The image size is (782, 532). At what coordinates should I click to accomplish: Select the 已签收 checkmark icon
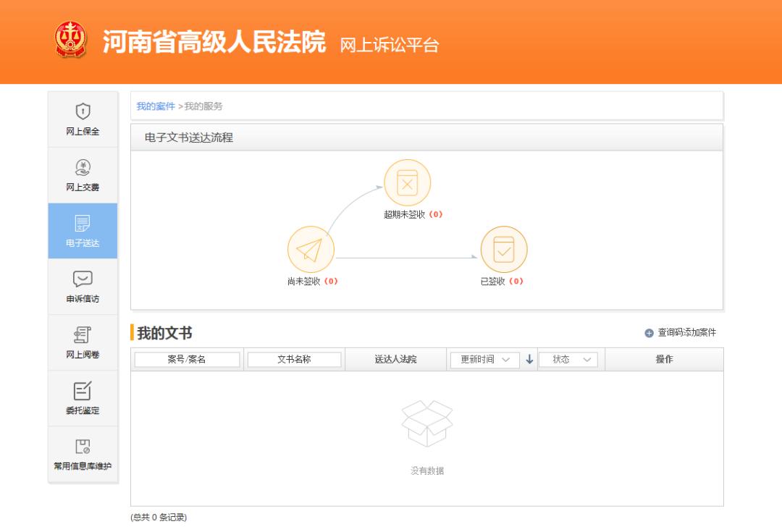click(x=504, y=250)
